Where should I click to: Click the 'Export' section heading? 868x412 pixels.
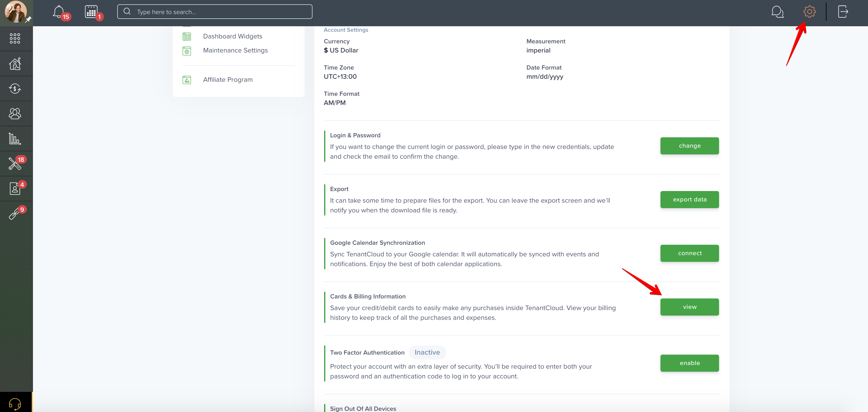pos(339,189)
